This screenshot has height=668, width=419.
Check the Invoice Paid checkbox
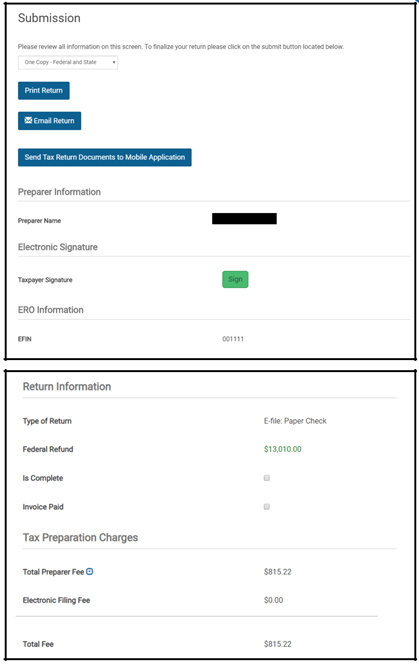tap(267, 507)
